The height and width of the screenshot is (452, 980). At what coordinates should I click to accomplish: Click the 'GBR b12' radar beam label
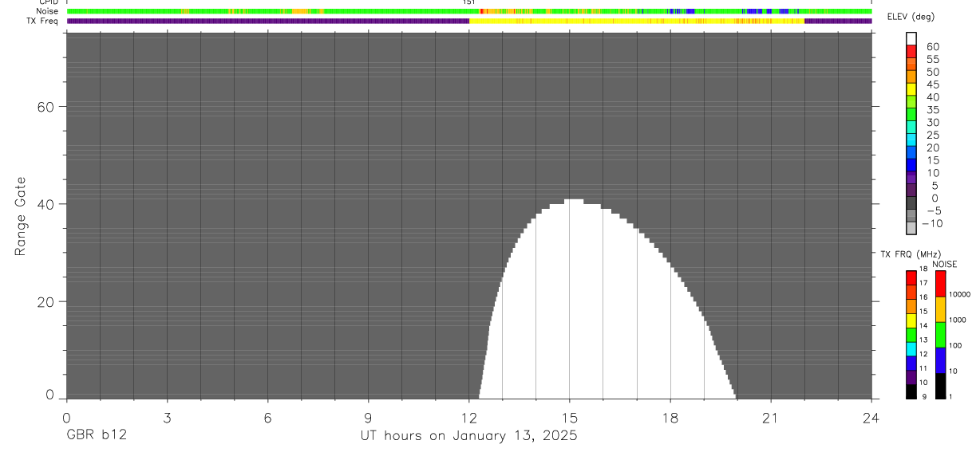coord(96,436)
